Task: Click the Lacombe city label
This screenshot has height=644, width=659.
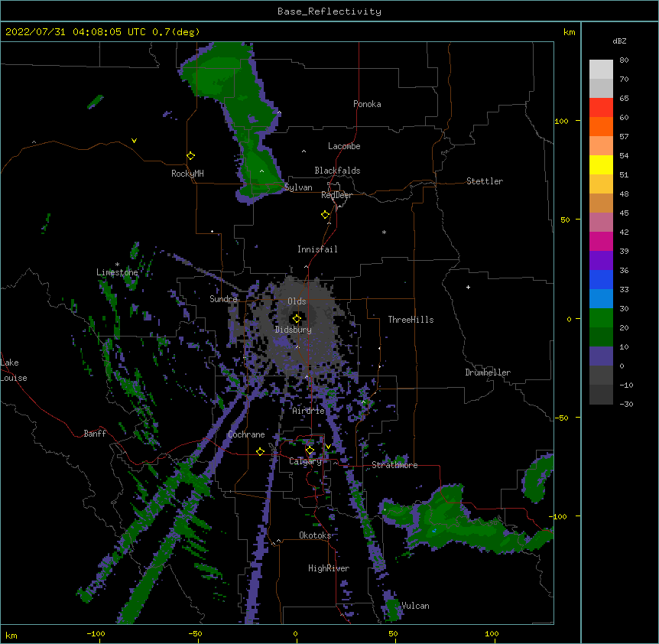Action: [344, 146]
